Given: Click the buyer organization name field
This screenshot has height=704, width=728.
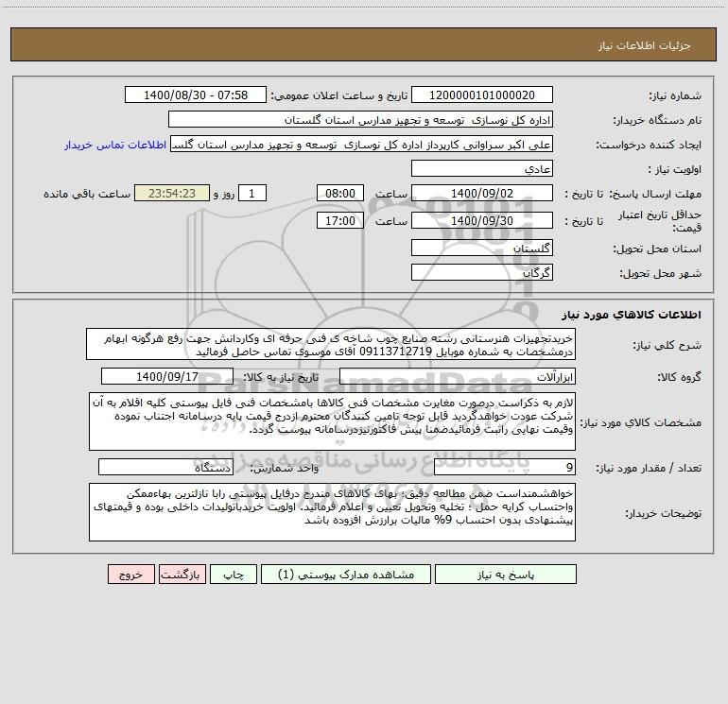Looking at the screenshot, I should [x=360, y=119].
